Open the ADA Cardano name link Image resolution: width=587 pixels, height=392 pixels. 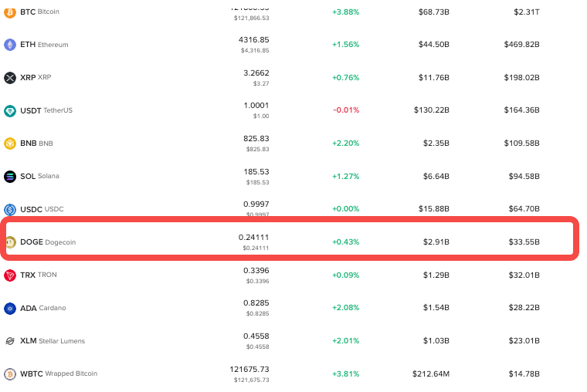point(43,308)
